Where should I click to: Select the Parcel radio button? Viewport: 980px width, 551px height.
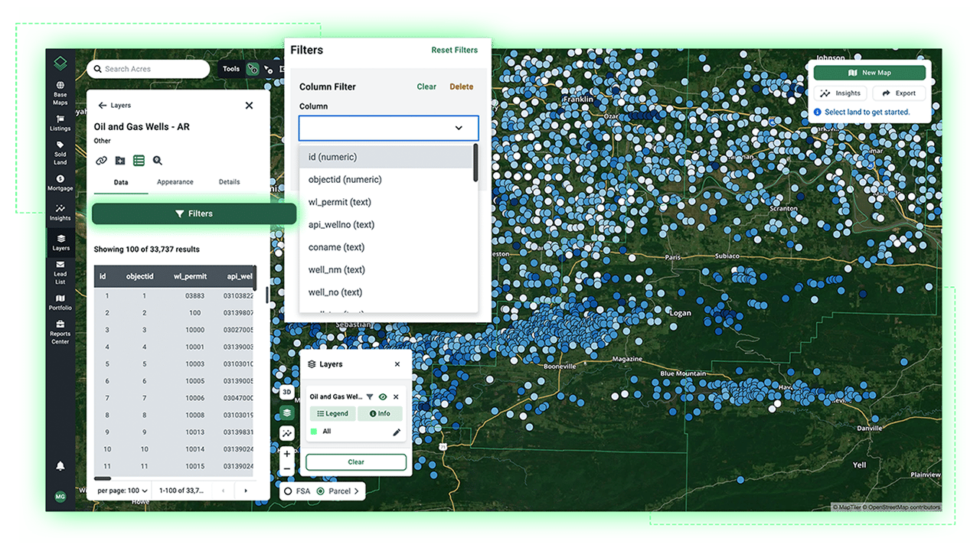pyautogui.click(x=321, y=491)
